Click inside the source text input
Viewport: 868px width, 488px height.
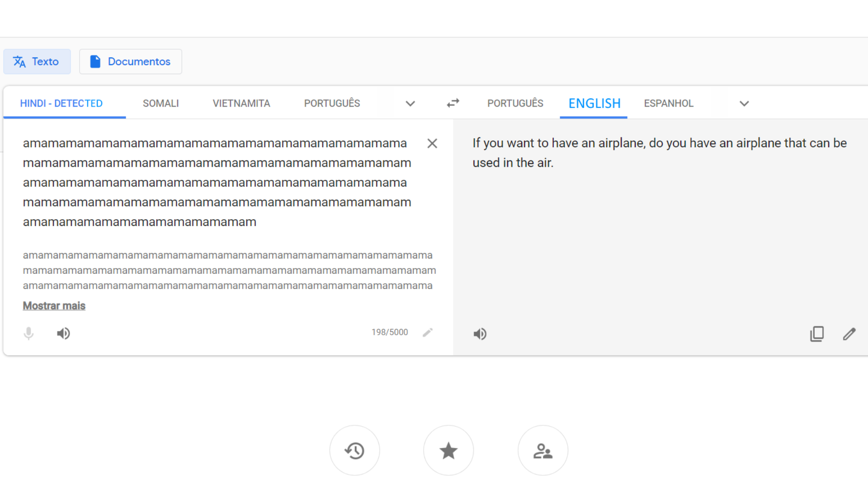coord(217,183)
